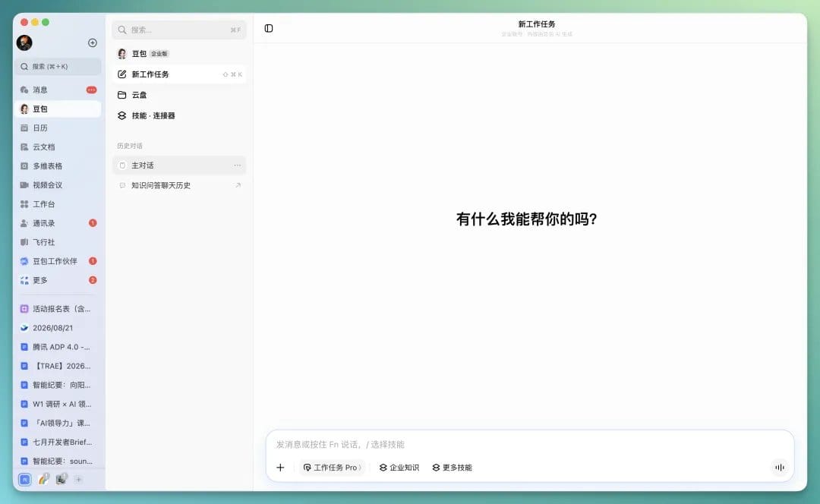
Task: Click the external-link arrow on 知识问答聊天历史
Action: (x=238, y=185)
